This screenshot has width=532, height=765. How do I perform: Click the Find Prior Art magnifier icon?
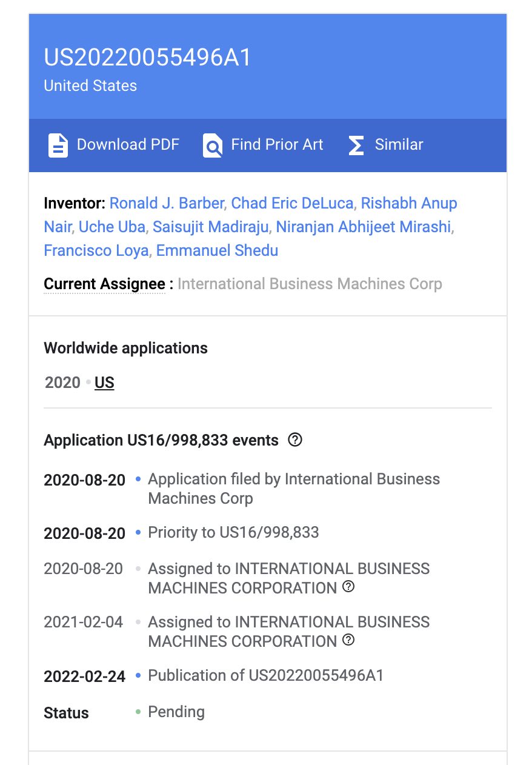click(213, 145)
